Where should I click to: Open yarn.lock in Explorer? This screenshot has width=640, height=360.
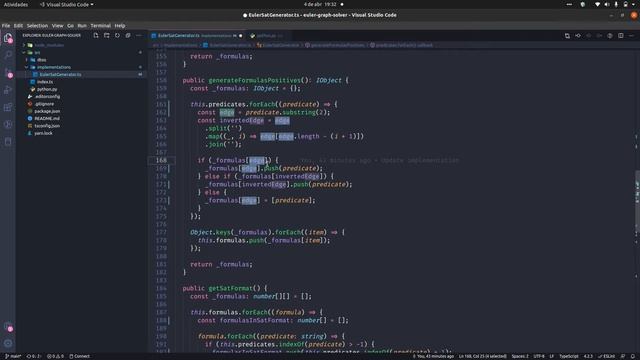pyautogui.click(x=43, y=133)
